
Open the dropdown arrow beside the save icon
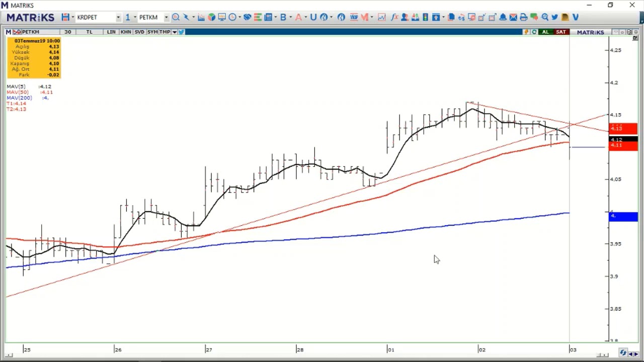coord(72,17)
